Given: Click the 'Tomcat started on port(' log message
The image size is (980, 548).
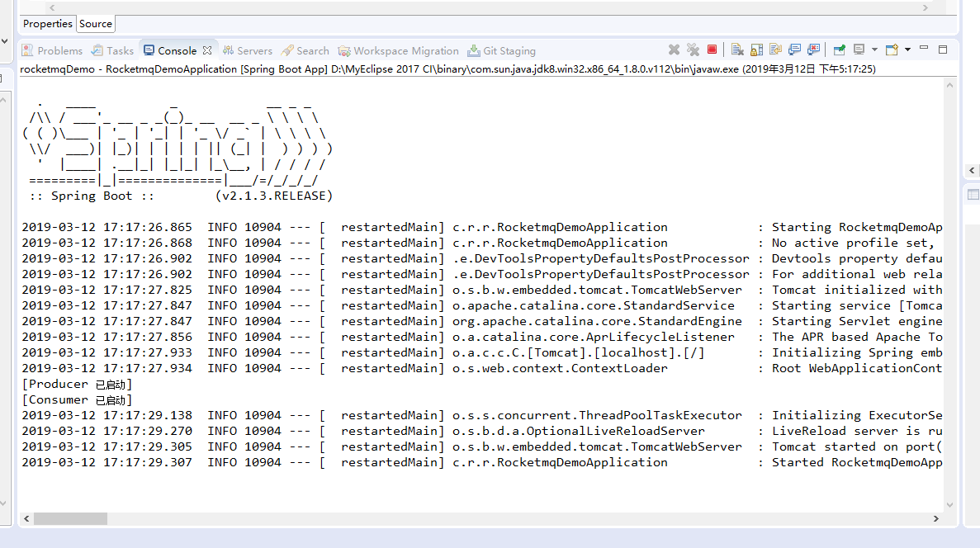Looking at the screenshot, I should 857,446.
